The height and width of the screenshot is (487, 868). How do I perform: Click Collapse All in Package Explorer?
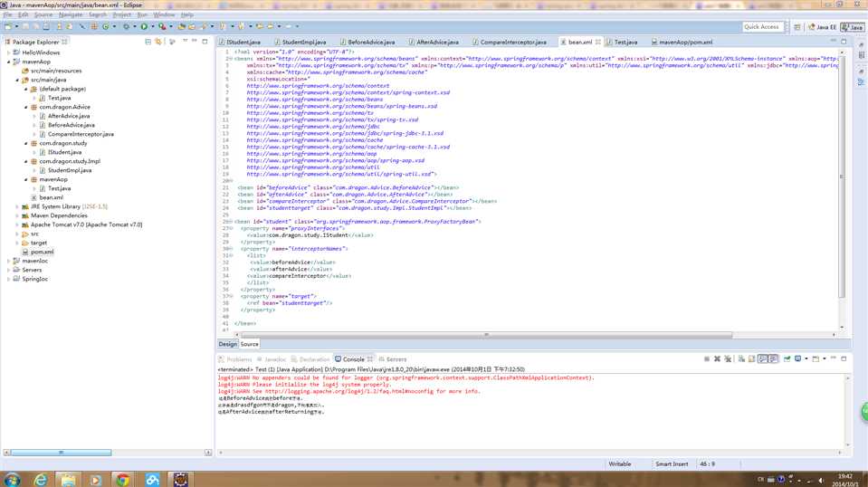point(148,42)
